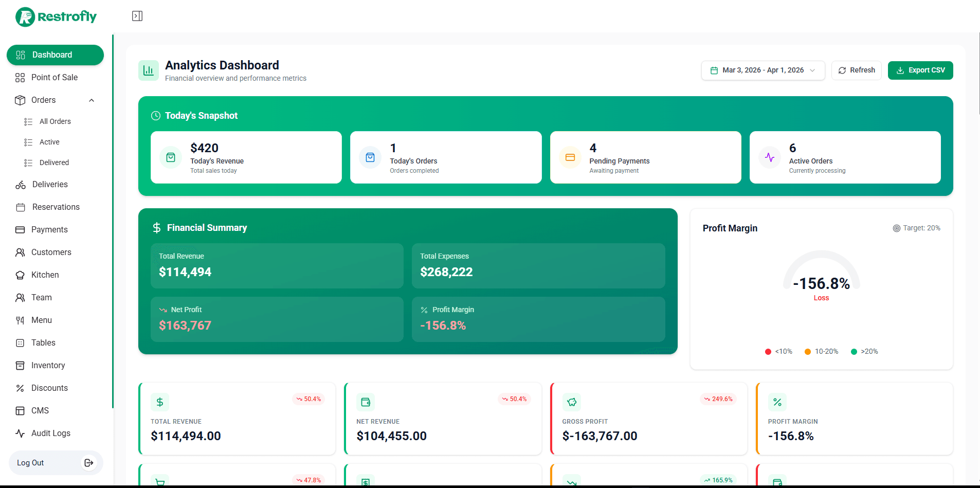Click the $104,455.00 net revenue value
The image size is (980, 488).
[392, 436]
